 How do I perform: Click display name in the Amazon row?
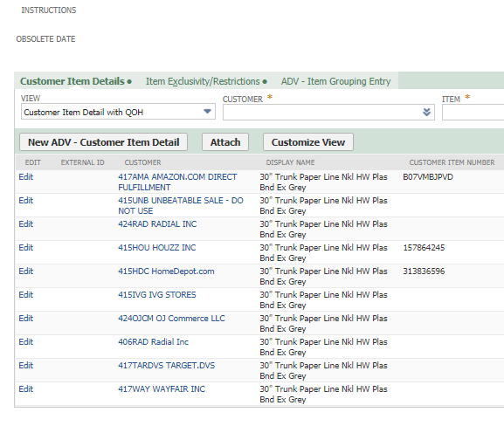(323, 182)
